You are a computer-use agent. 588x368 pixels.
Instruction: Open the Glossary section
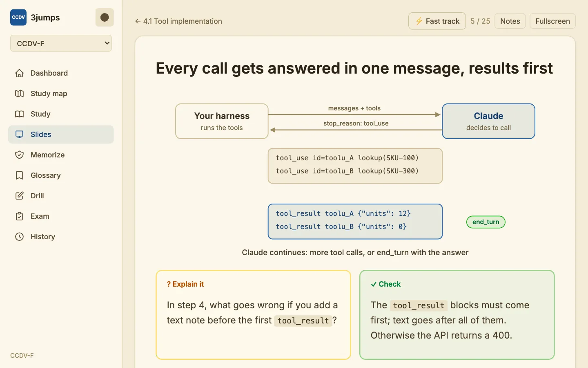(61, 175)
